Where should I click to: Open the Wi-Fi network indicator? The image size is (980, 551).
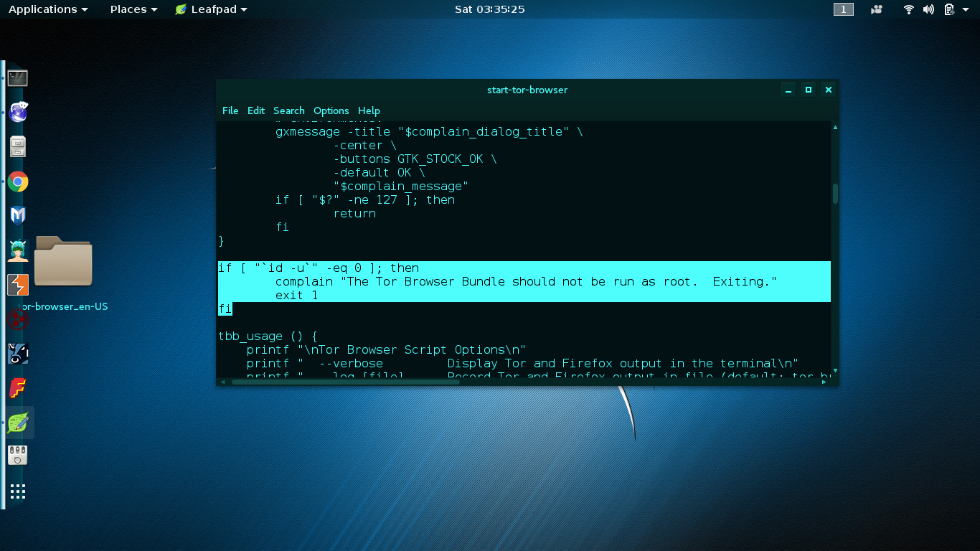click(909, 9)
